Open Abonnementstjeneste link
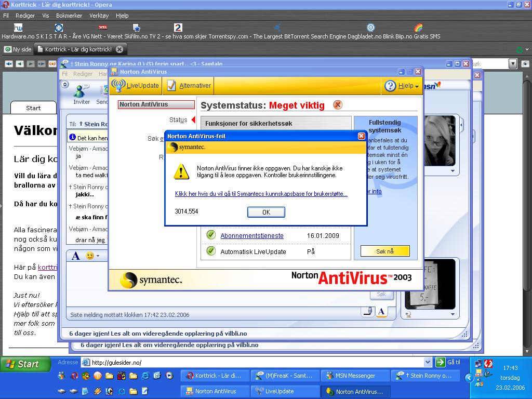 point(252,235)
